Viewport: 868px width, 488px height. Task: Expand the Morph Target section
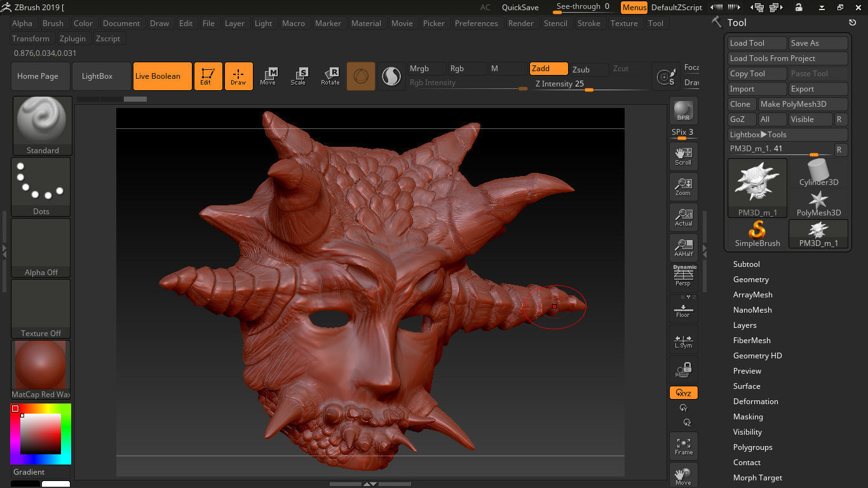coord(757,478)
